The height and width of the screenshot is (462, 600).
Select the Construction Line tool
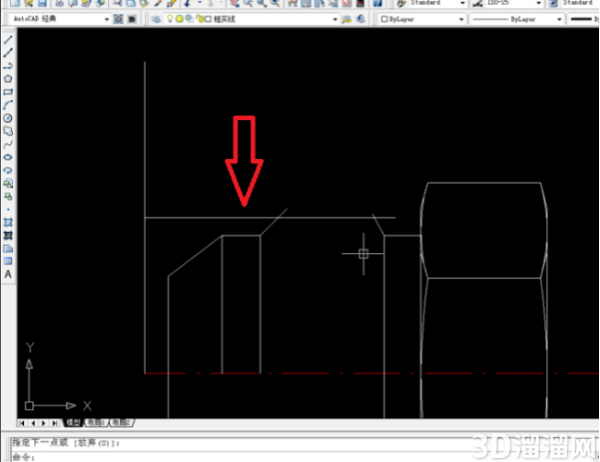(8, 53)
